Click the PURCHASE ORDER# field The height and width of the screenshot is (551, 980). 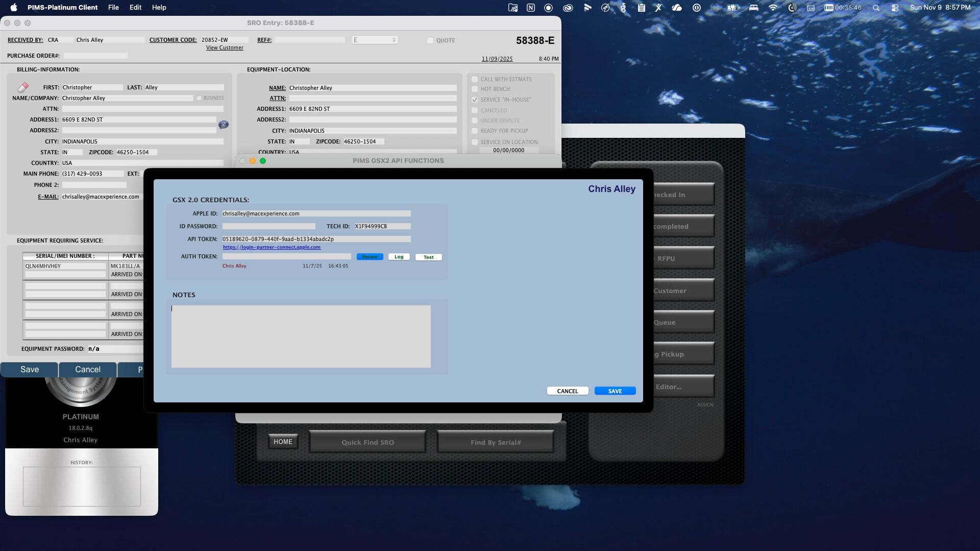95,56
